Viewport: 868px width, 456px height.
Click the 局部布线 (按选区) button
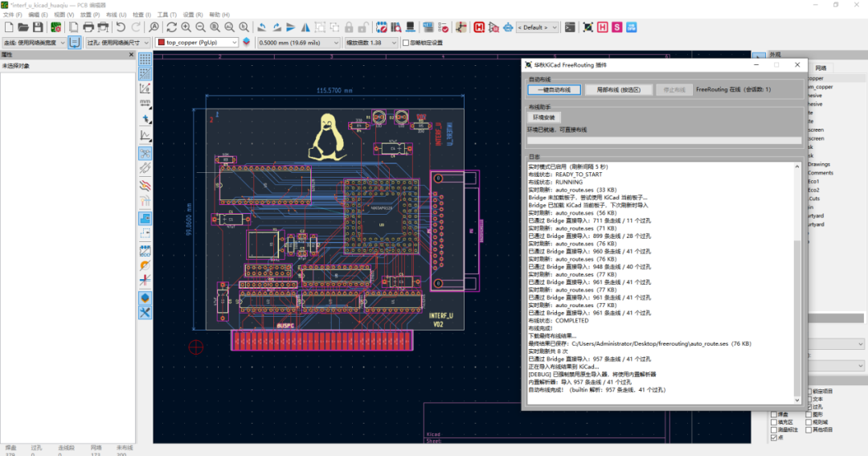(618, 90)
